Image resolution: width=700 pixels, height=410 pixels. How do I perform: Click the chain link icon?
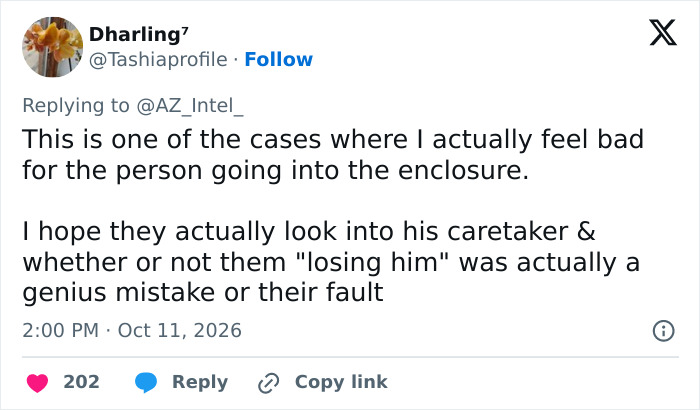(x=269, y=383)
